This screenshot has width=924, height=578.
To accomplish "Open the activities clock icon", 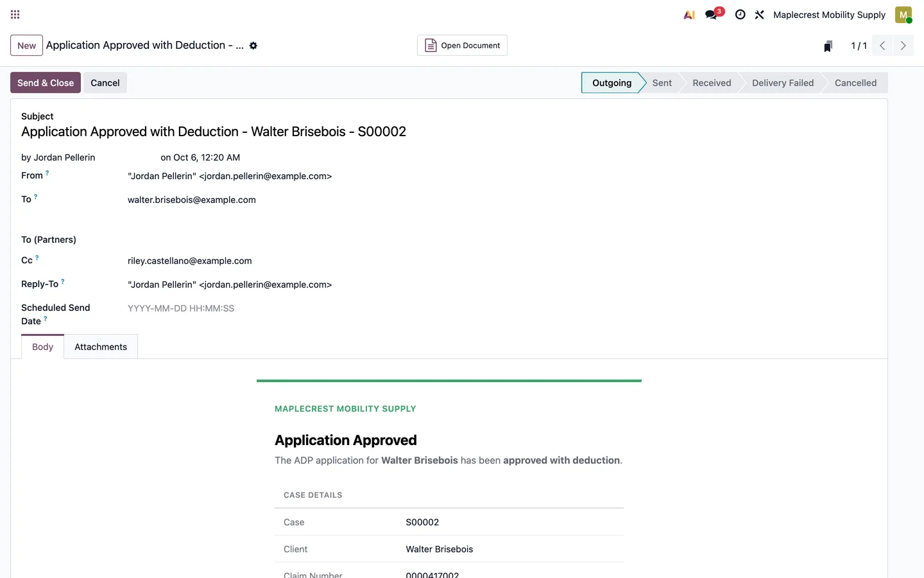I will coord(740,14).
